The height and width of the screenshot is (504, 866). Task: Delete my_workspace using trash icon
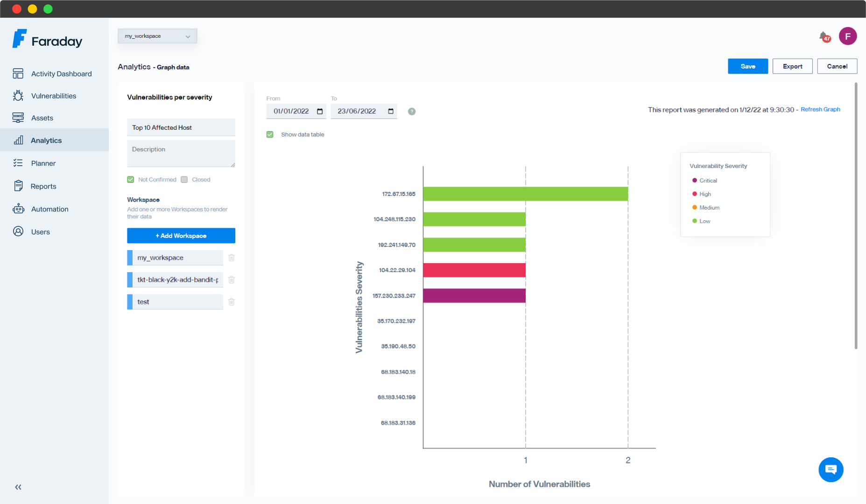pyautogui.click(x=232, y=258)
